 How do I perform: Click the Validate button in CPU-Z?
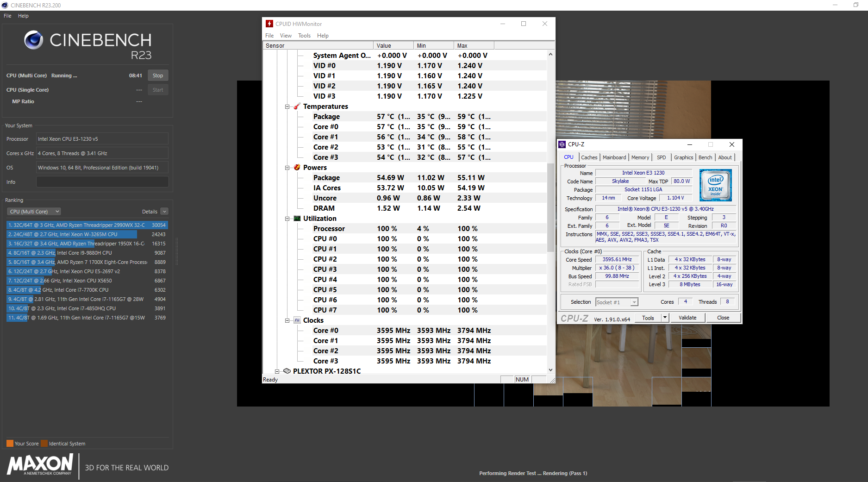tap(687, 318)
